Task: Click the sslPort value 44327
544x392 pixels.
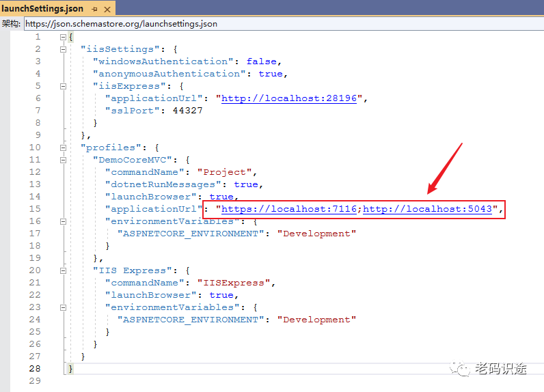Action: coord(188,111)
